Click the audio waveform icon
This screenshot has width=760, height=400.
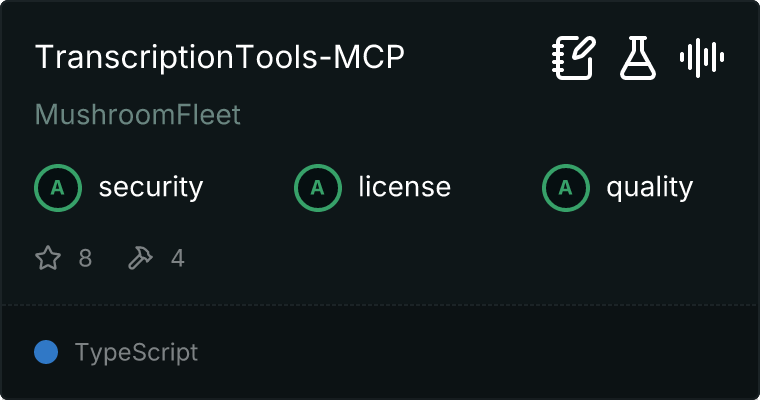click(x=702, y=58)
